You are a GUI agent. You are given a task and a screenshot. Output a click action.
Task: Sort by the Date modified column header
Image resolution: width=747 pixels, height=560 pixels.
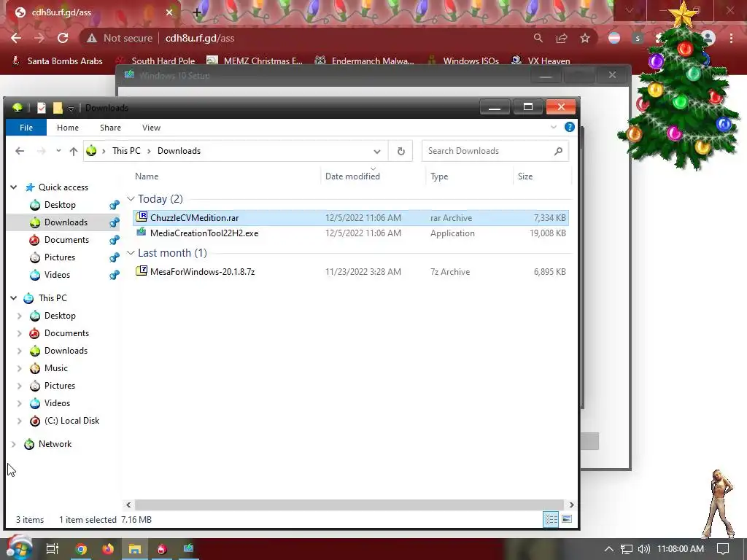(x=352, y=176)
